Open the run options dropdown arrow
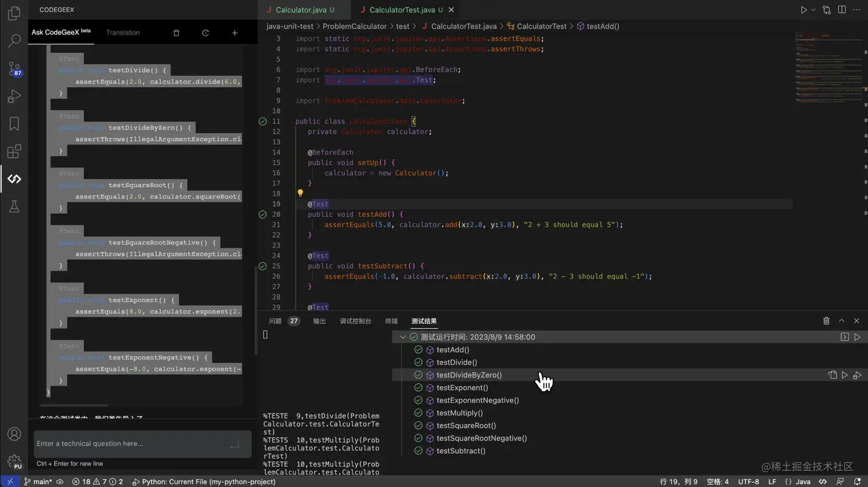Viewport: 868px width, 487px height. (813, 10)
